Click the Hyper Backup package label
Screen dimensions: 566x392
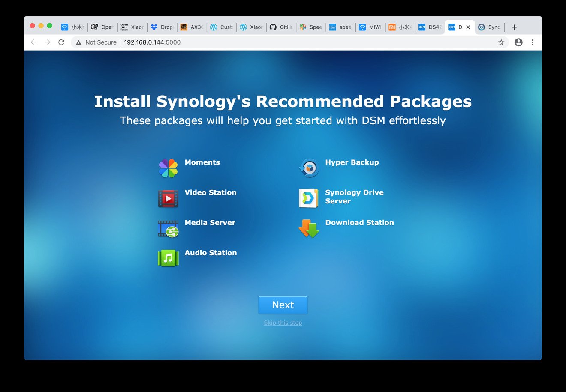[352, 162]
